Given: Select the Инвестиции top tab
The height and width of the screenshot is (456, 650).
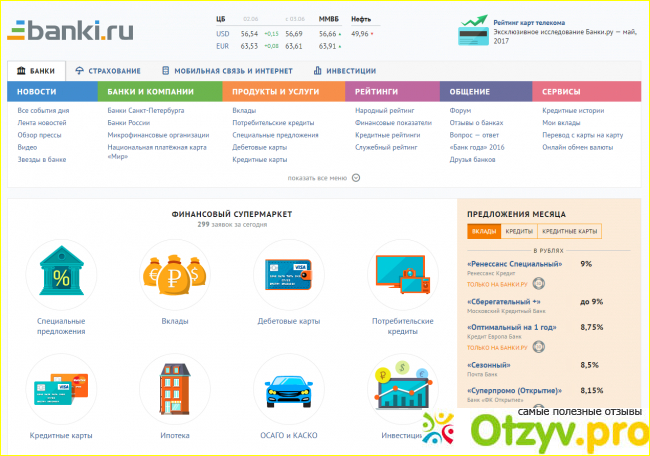Looking at the screenshot, I should (x=344, y=71).
